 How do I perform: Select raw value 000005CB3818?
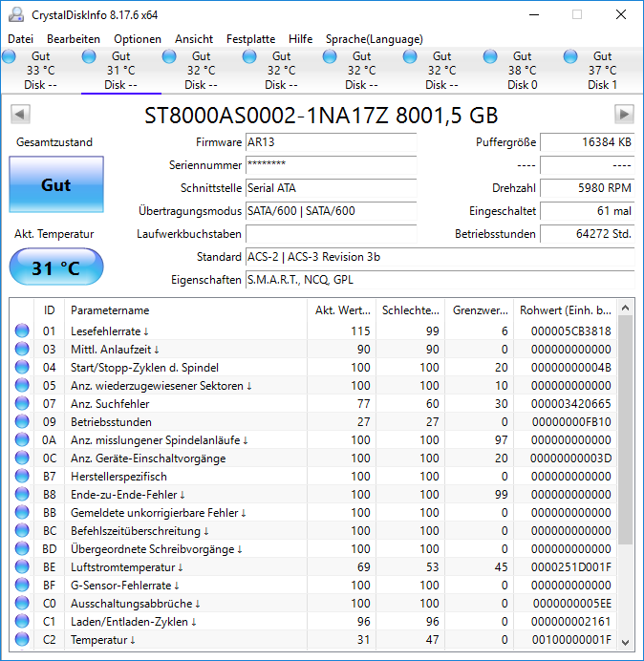tap(570, 330)
